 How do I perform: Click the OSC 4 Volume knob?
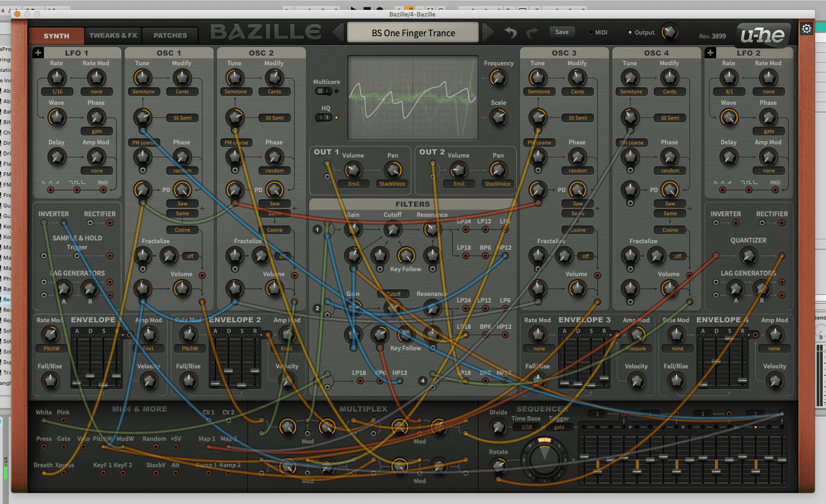669,288
